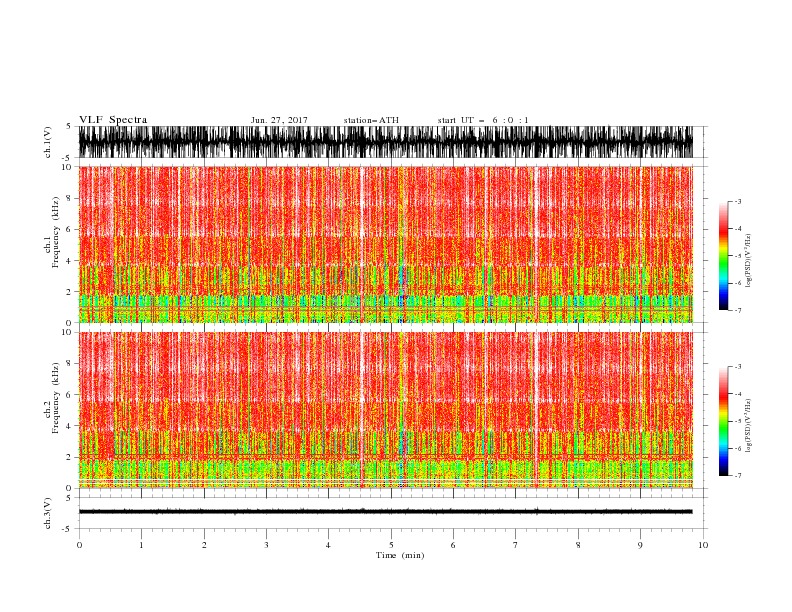Click the ch.2 colorbar "log(PSD)(V²/Hz)" label

point(748,426)
